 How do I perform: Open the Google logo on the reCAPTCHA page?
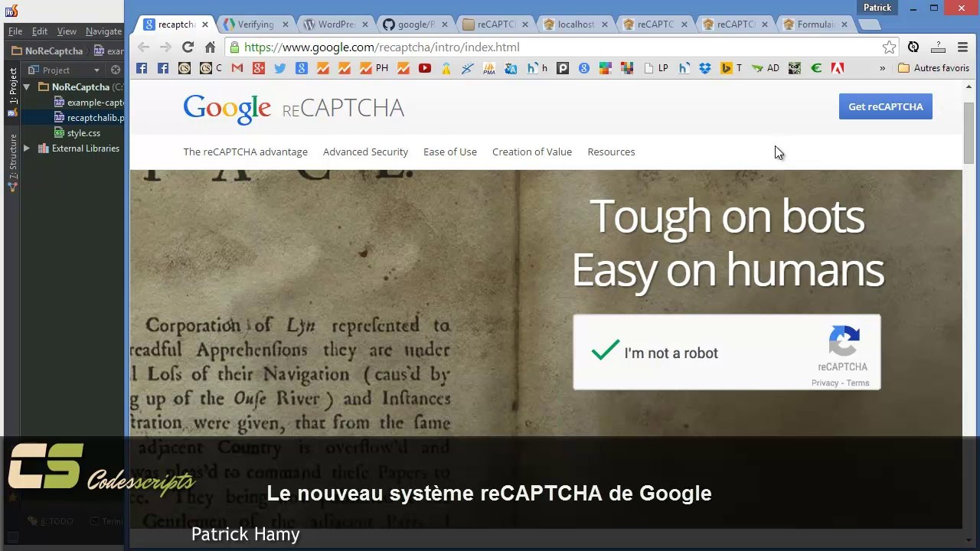pos(227,109)
